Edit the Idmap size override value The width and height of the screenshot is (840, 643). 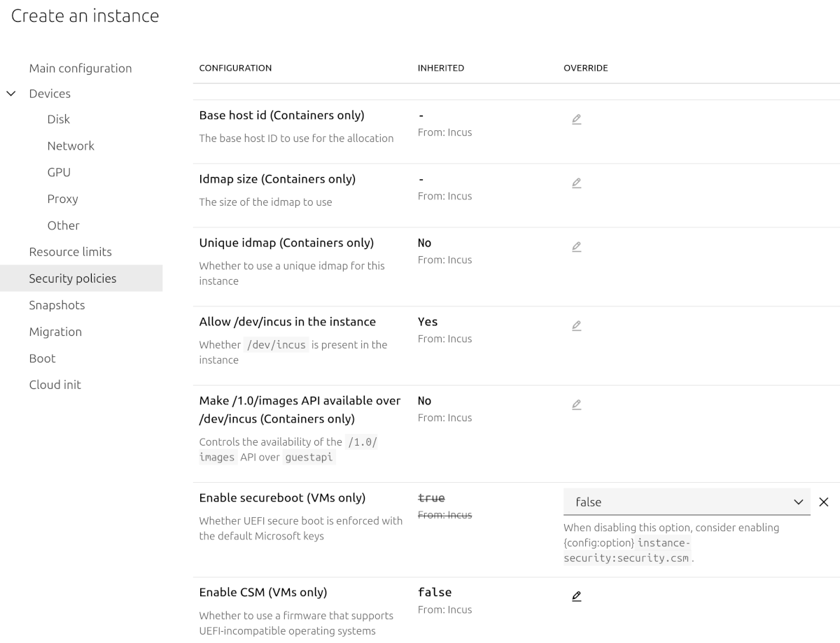click(x=576, y=183)
